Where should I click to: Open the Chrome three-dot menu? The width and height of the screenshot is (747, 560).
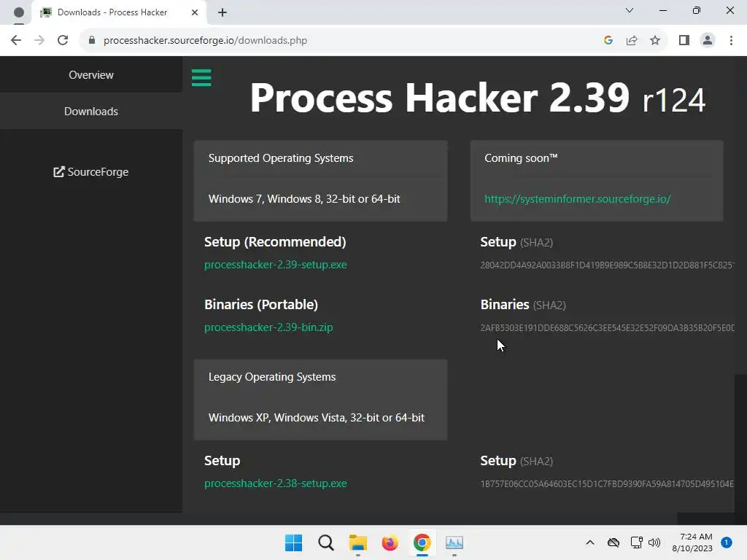731,41
